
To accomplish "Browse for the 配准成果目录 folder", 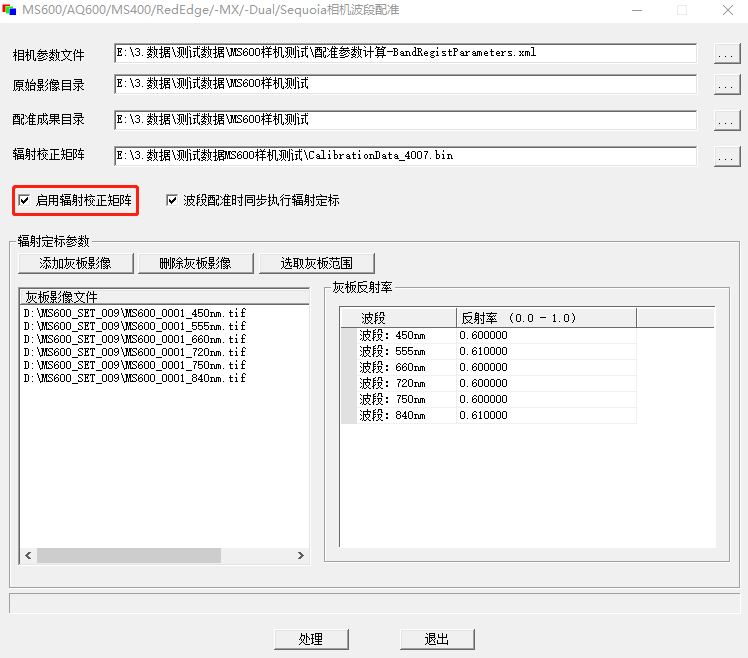I will pyautogui.click(x=727, y=121).
